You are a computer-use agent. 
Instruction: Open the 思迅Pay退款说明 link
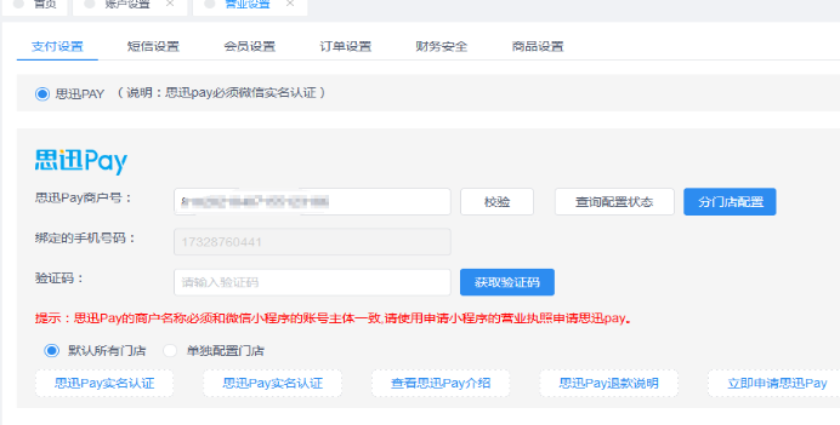tap(609, 384)
